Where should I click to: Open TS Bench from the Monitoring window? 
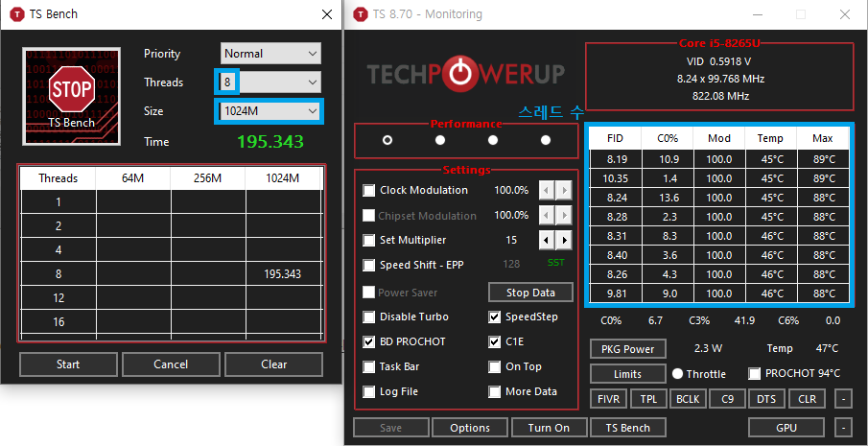pyautogui.click(x=628, y=428)
